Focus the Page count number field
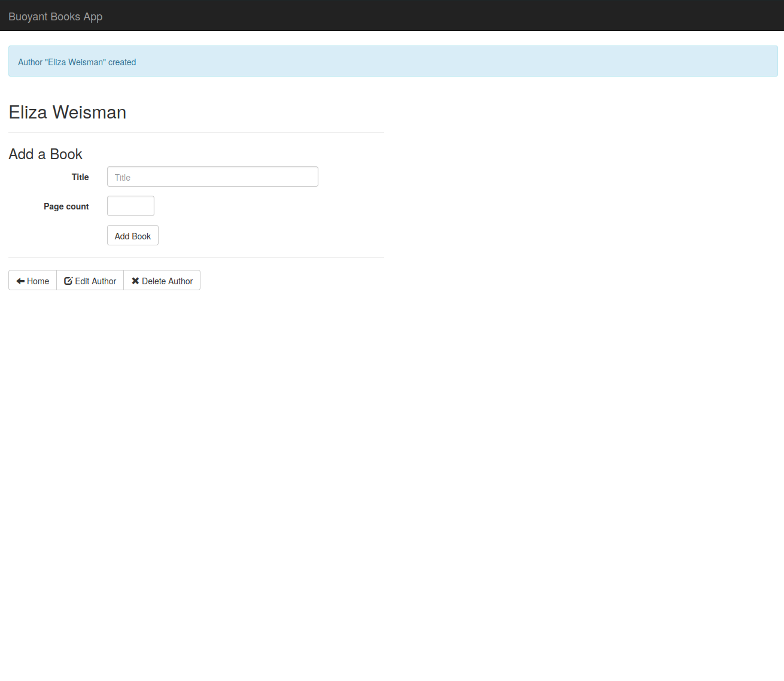This screenshot has height=681, width=784. tap(130, 206)
